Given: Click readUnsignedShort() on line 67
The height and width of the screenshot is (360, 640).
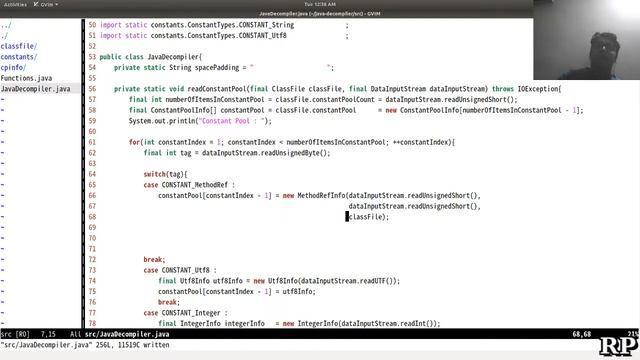Looking at the screenshot, I should coord(442,206).
